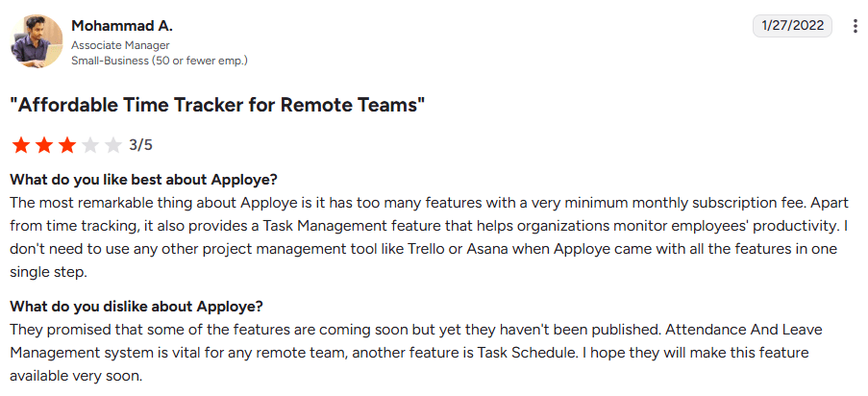Click Mohammad A.'s profile avatar
Image resolution: width=868 pixels, height=396 pixels.
click(37, 41)
